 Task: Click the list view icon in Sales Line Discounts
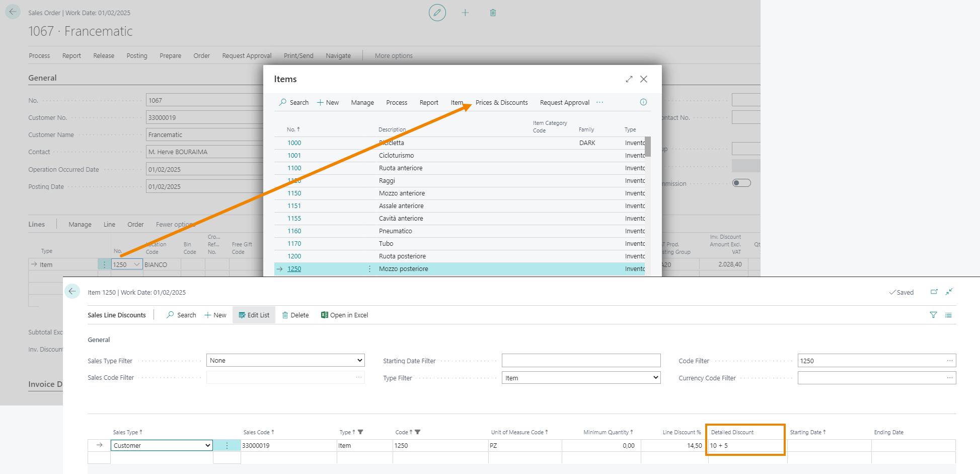tap(948, 315)
